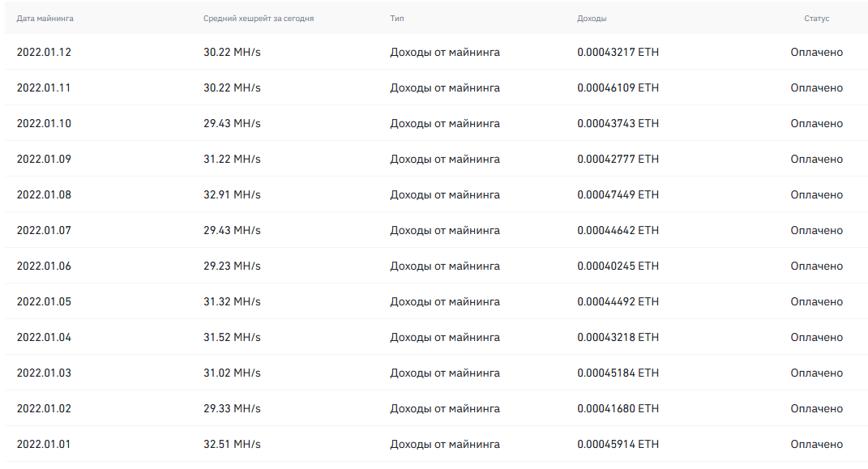Image resolution: width=868 pixels, height=469 pixels.
Task: Select the 2022.01.08 date cell
Action: pyautogui.click(x=44, y=195)
